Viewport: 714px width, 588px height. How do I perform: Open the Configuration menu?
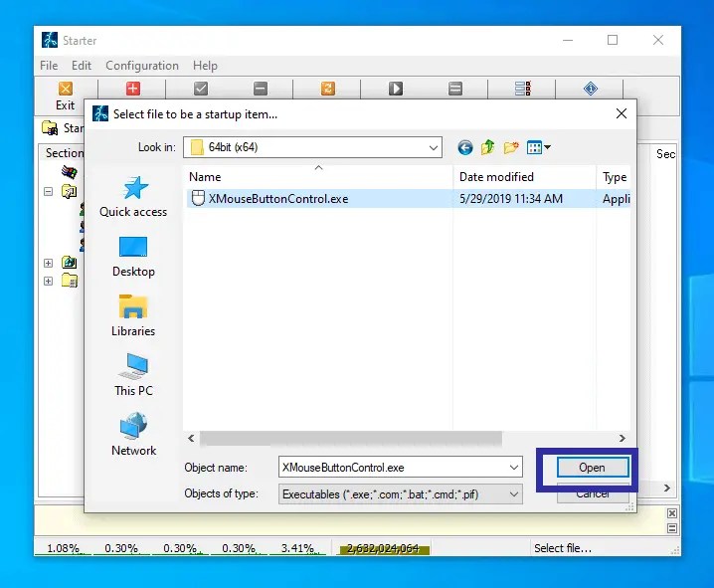pyautogui.click(x=141, y=66)
